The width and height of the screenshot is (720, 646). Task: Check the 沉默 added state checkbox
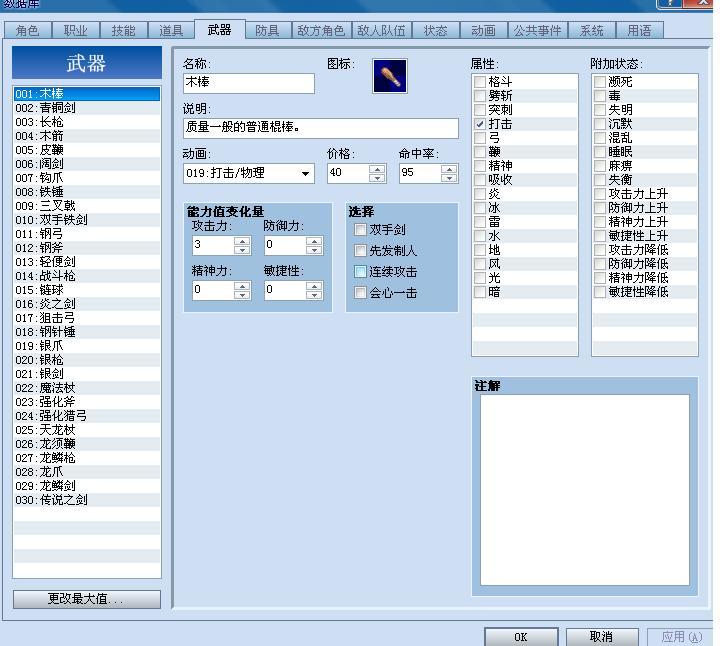click(x=600, y=124)
